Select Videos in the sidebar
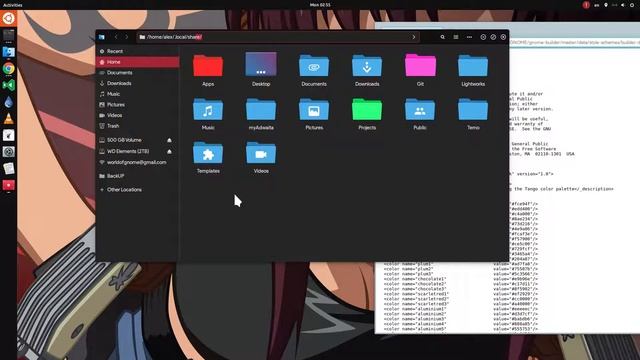 138,115
